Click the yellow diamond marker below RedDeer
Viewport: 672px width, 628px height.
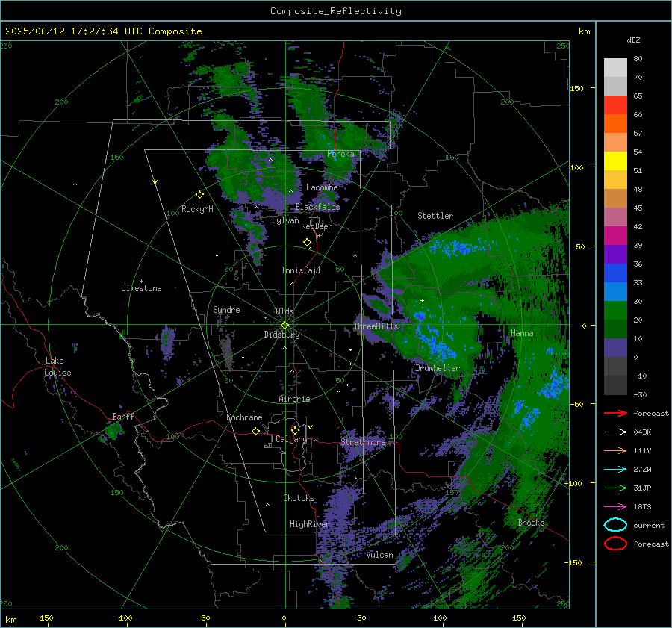coord(307,243)
